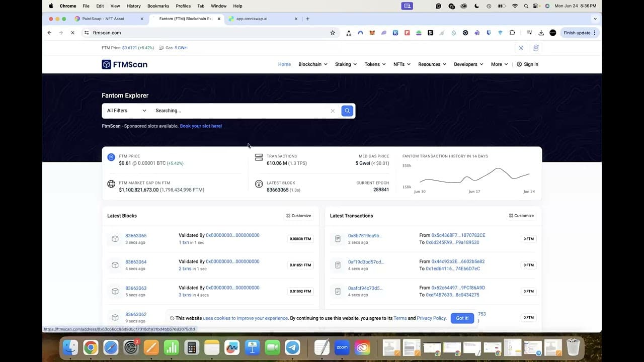The width and height of the screenshot is (644, 362).
Task: Select the Home navigation link
Action: (285, 64)
